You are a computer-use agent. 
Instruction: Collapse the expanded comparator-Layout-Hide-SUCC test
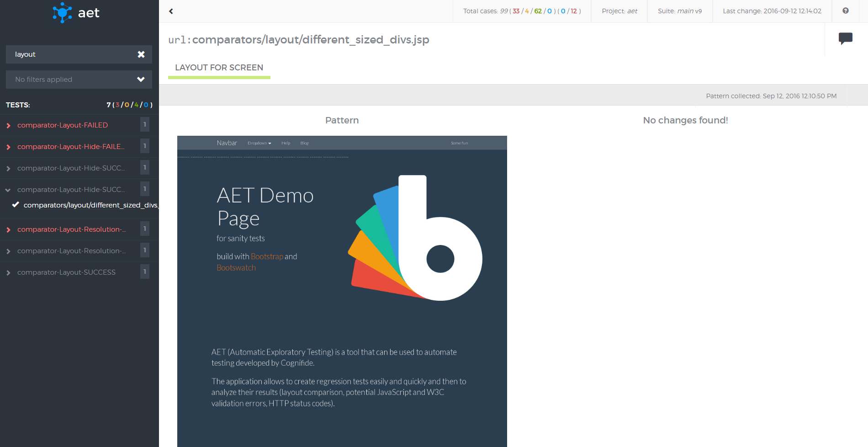pos(8,190)
